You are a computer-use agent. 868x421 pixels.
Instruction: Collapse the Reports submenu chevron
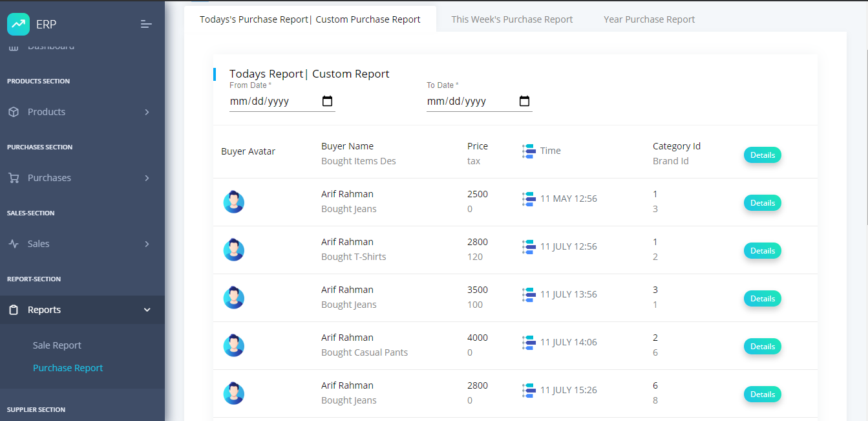point(147,310)
